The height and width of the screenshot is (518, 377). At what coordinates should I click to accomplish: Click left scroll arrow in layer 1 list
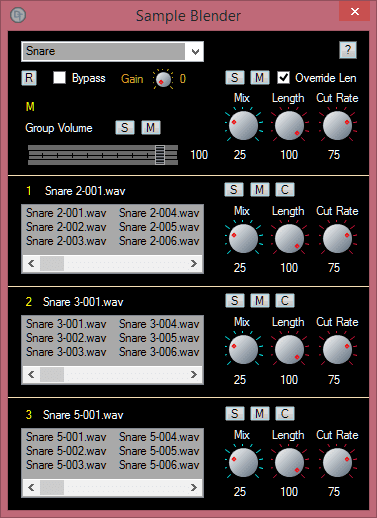click(x=31, y=264)
